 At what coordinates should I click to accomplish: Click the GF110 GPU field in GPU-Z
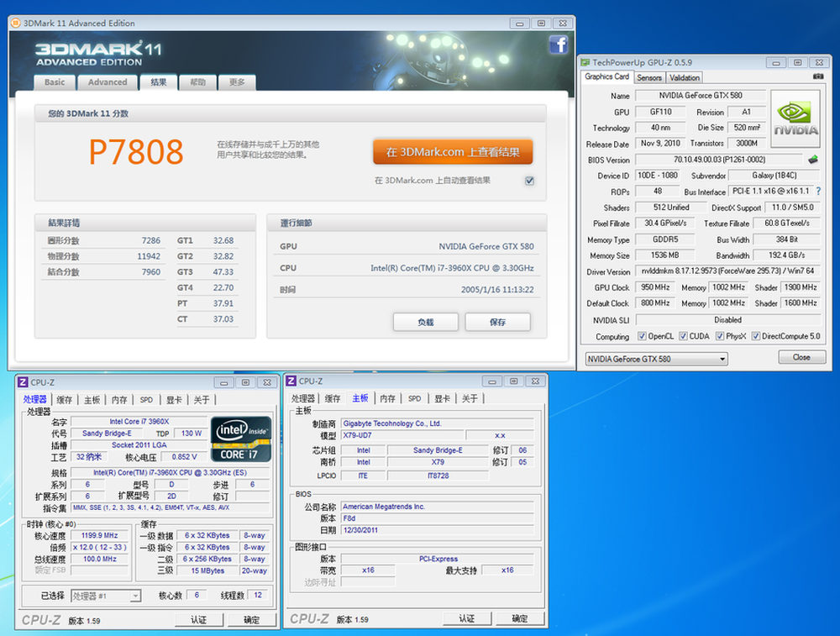660,112
